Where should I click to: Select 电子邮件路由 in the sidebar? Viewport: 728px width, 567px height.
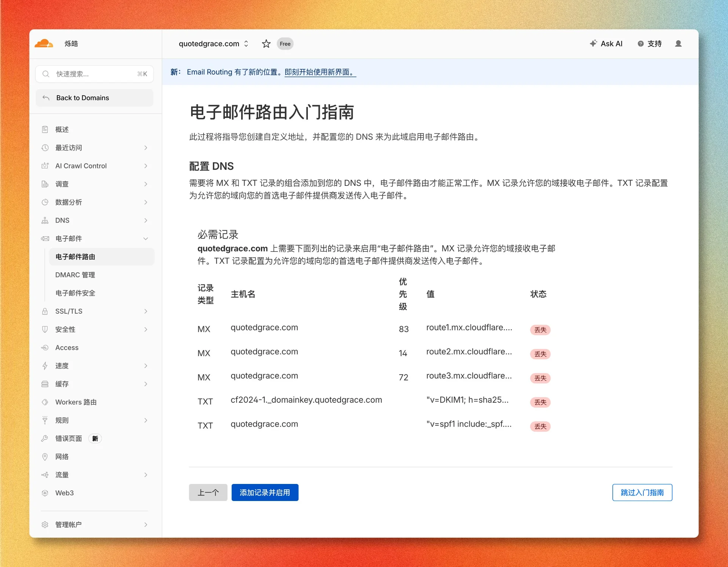tap(101, 257)
